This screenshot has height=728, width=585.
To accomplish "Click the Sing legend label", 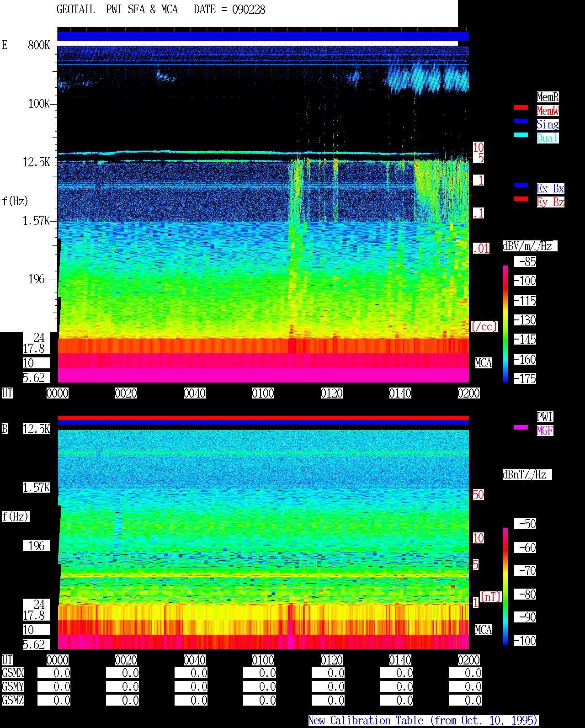I will pos(548,124).
